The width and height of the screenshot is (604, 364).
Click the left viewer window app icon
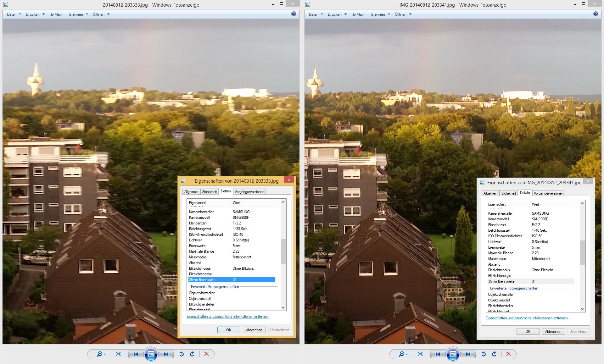click(6, 5)
